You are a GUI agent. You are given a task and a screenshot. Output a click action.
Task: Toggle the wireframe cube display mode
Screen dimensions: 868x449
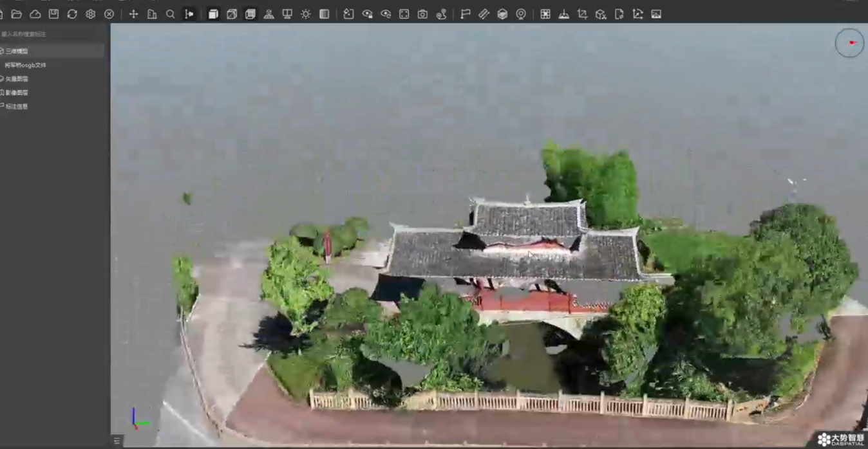point(232,14)
